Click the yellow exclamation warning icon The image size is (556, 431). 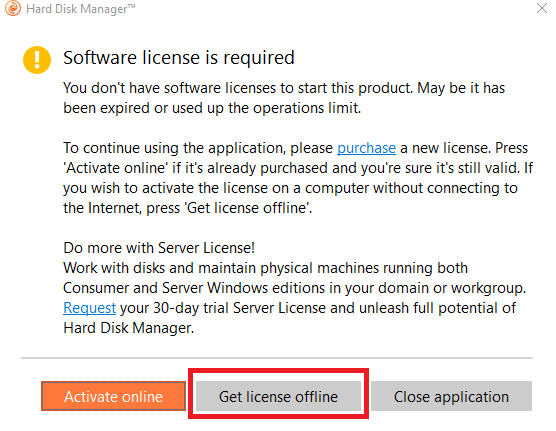[37, 60]
